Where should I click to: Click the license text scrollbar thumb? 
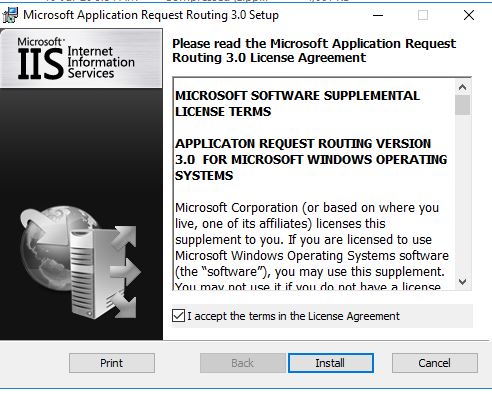(x=462, y=105)
